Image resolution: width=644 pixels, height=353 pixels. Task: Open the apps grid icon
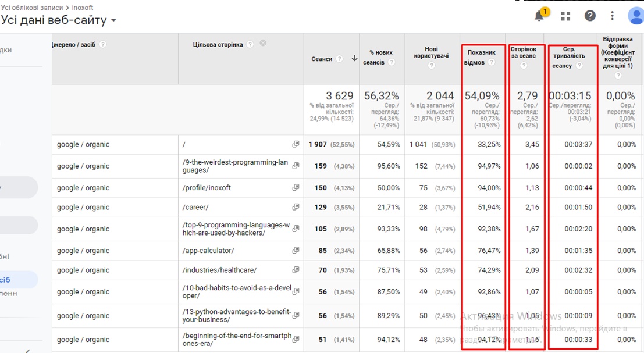(x=565, y=16)
